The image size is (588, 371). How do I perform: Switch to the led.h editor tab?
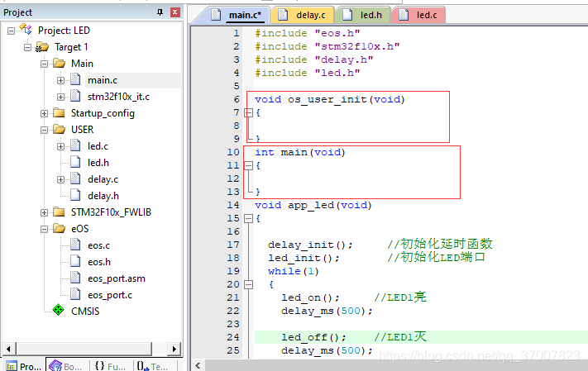(362, 15)
